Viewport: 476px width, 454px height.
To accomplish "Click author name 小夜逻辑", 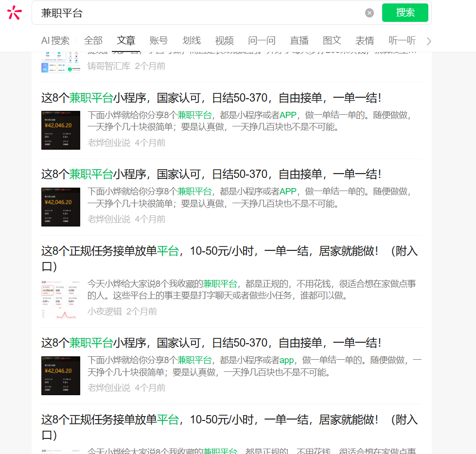I will (x=105, y=312).
